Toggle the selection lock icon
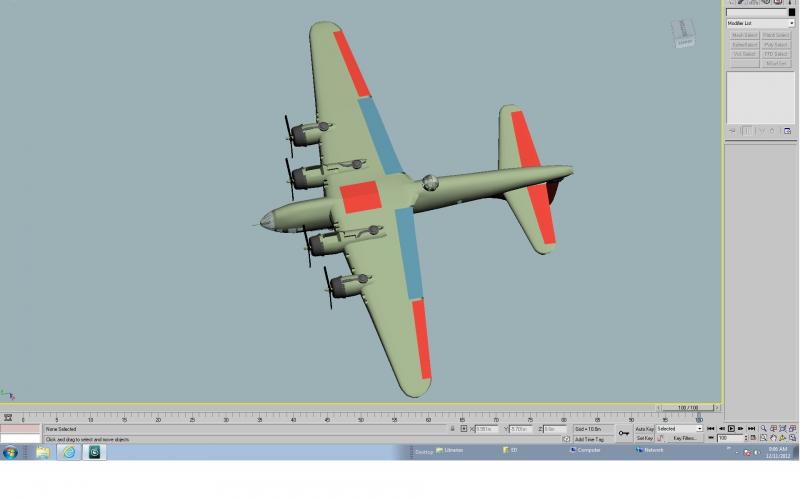Image resolution: width=800 pixels, height=500 pixels. [x=453, y=429]
